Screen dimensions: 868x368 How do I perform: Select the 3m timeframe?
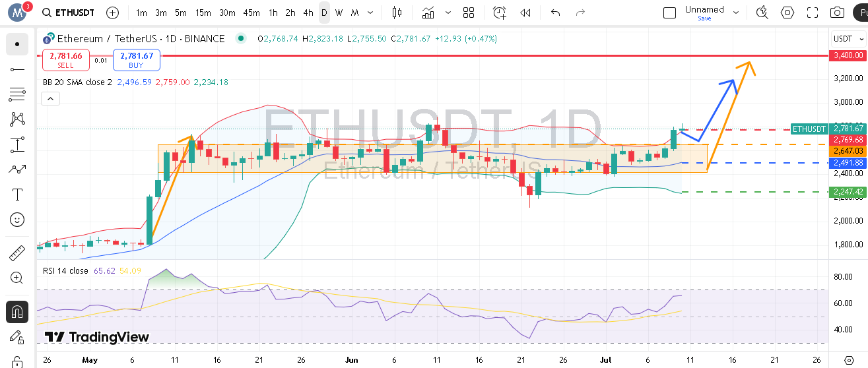click(161, 13)
